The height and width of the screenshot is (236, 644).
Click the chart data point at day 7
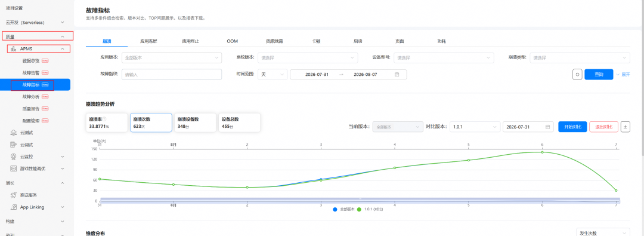tap(616, 190)
